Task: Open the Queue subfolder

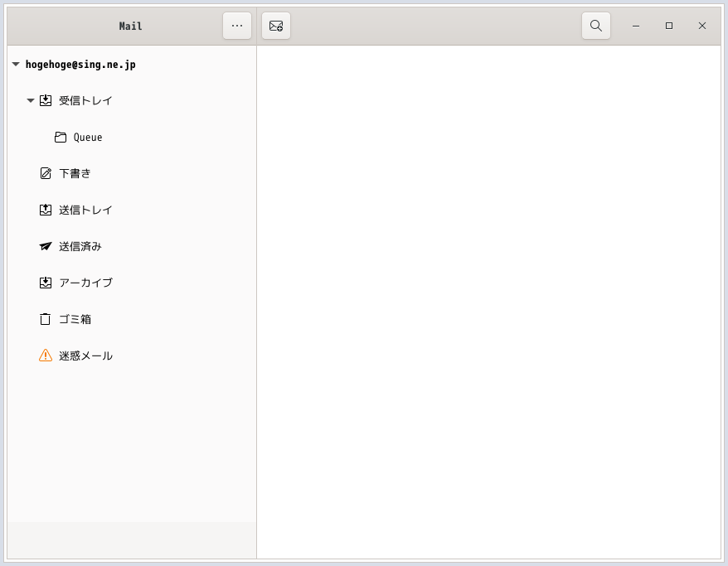Action: click(88, 138)
